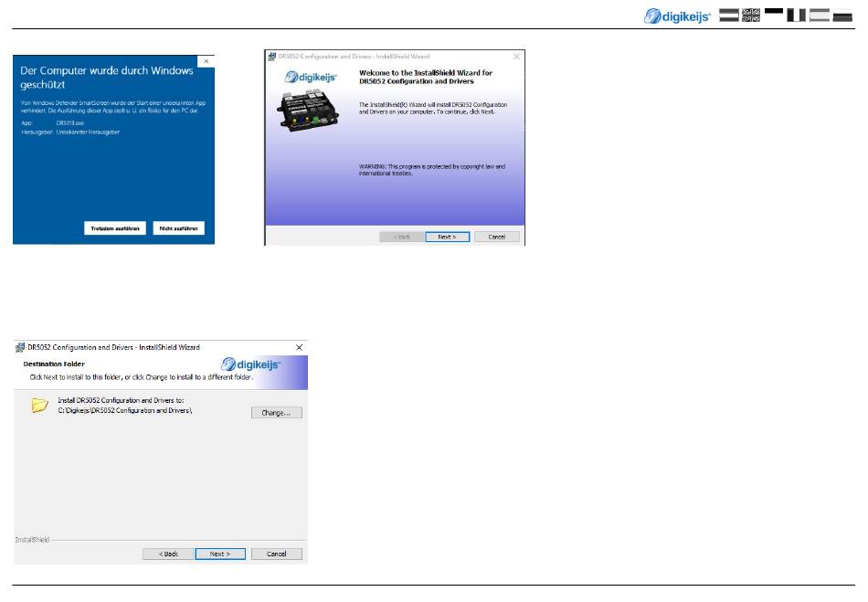Click Next in the Destination Folder dialog

coord(219,554)
